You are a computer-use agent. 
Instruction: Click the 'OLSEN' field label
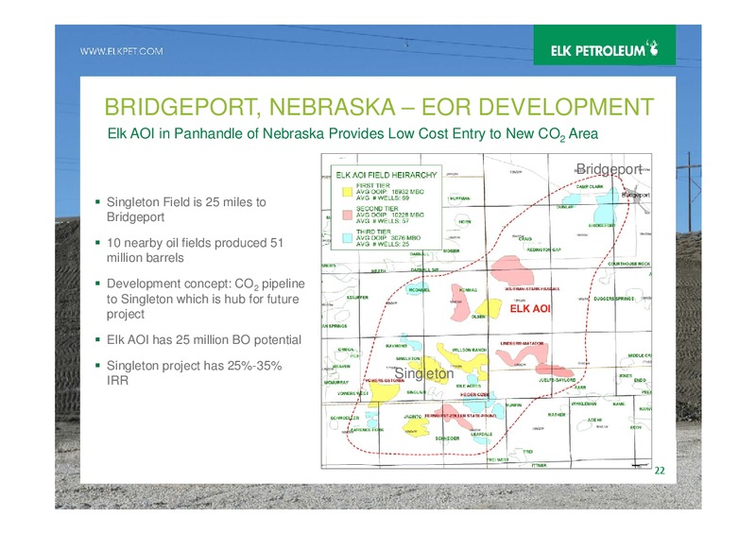click(478, 317)
